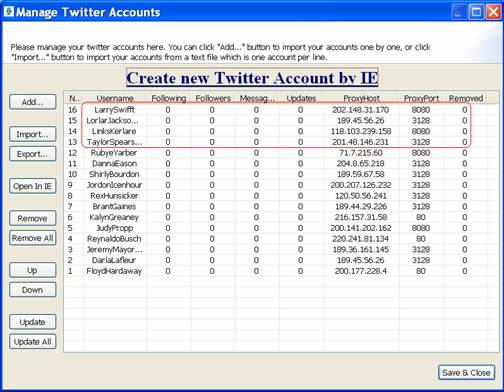Viewport: 504px width, 392px height.
Task: Select the DannaEason username
Action: click(x=114, y=163)
